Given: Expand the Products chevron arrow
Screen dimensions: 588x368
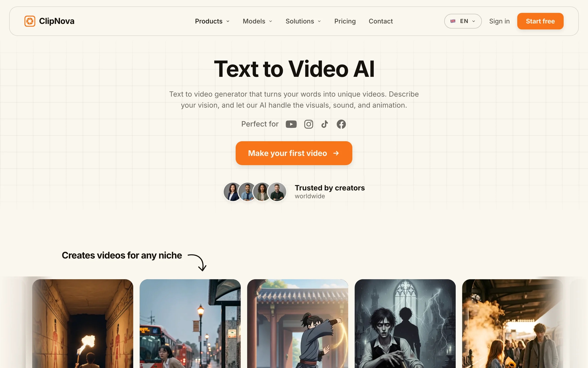Looking at the screenshot, I should click(x=228, y=21).
